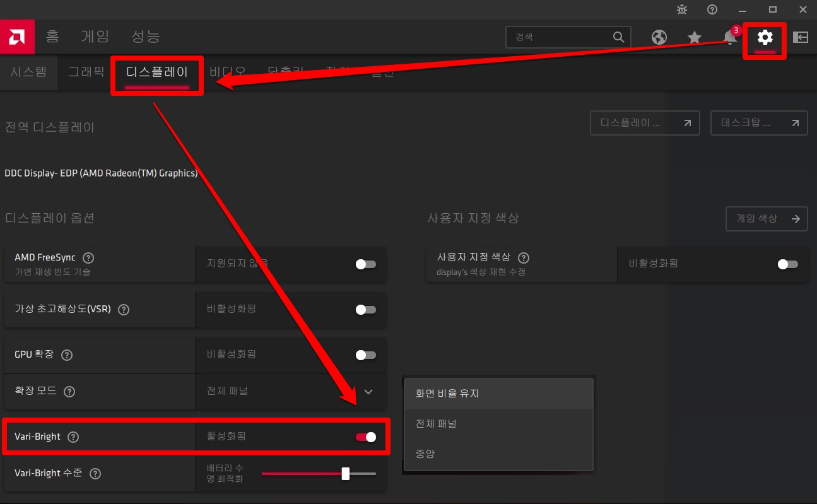Screen dimensions: 817x504
Task: Switch to the 게임 tab
Action: pyautogui.click(x=95, y=37)
